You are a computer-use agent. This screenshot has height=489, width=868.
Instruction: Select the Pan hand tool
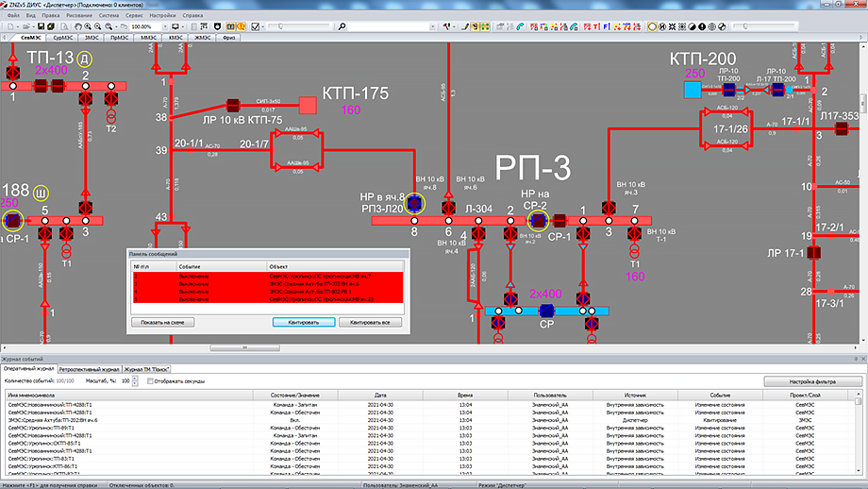tap(78, 26)
